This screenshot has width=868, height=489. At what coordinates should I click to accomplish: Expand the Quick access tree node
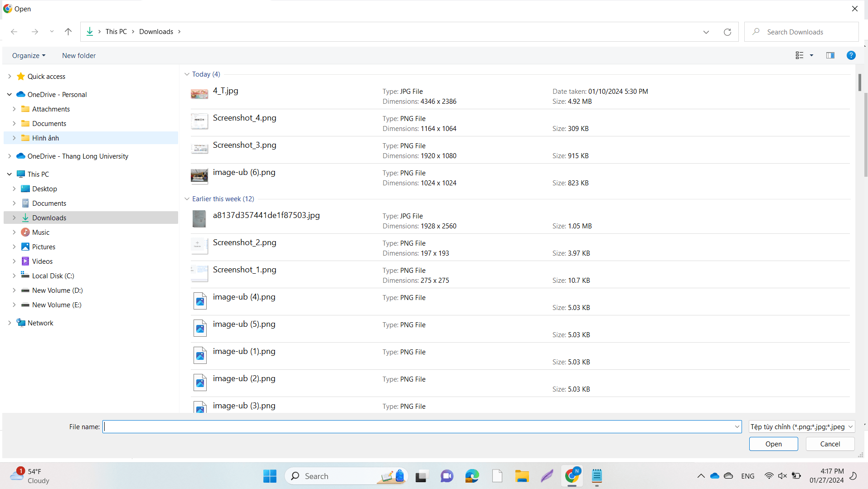coord(10,77)
